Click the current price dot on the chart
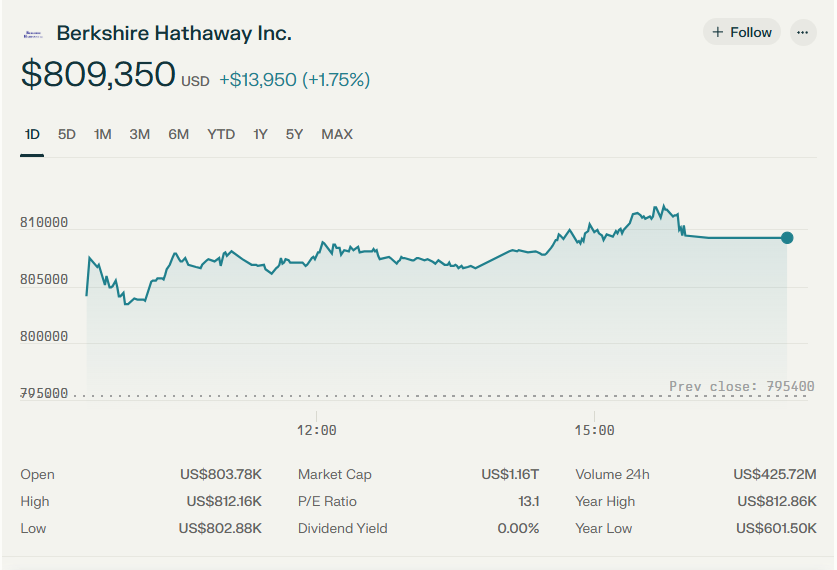 coord(787,238)
